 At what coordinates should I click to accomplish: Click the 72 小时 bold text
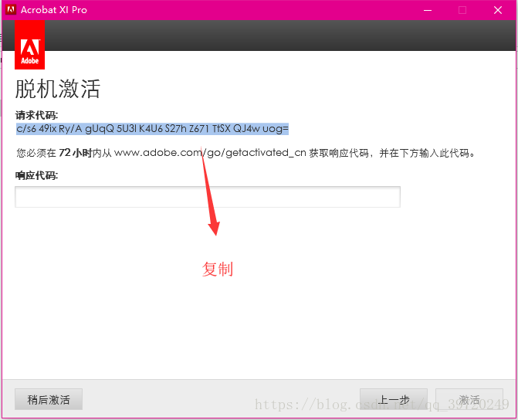pyautogui.click(x=76, y=153)
